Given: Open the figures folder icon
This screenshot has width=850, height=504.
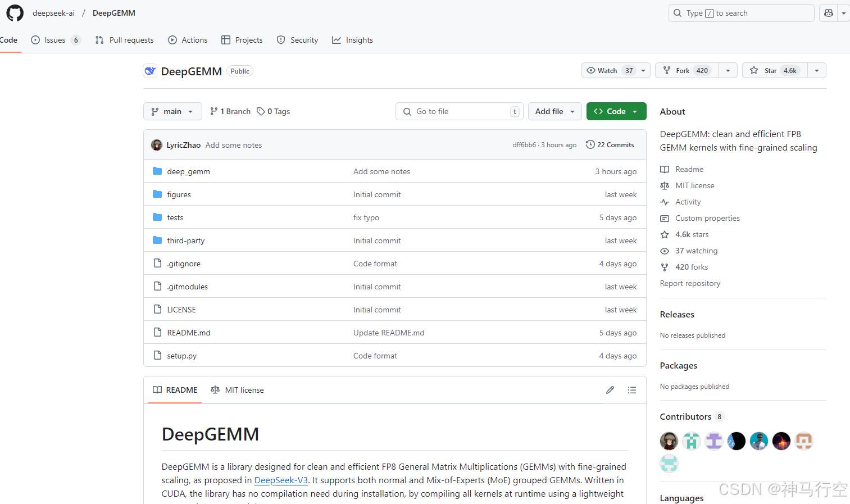Looking at the screenshot, I should (x=157, y=194).
